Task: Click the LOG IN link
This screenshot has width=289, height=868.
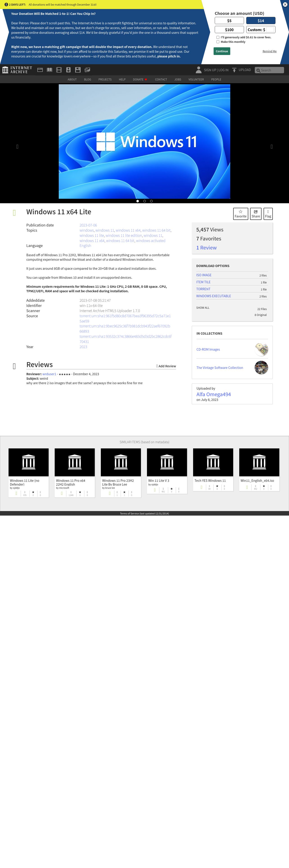Action: click(x=224, y=70)
